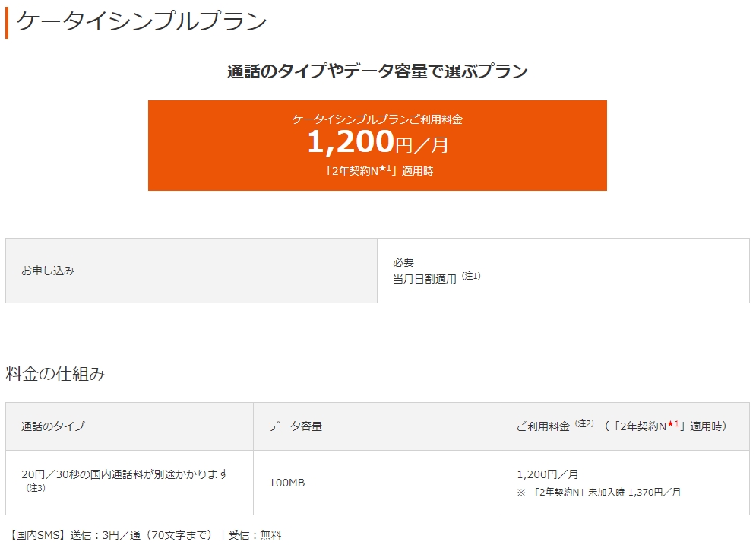Click the 100MB data capacity cell
The image size is (756, 545).
(377, 483)
